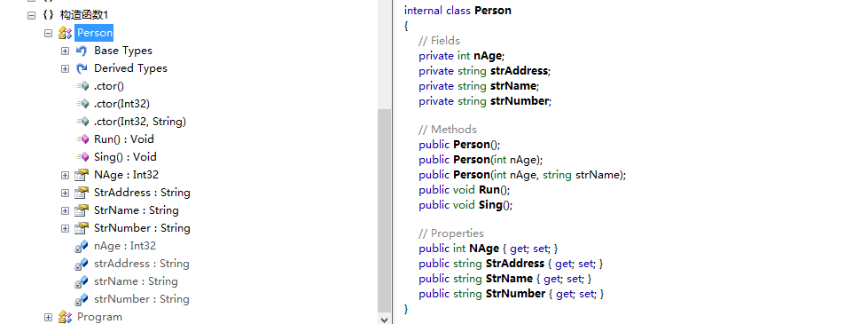
Task: Expand the StrName : String property
Action: (x=66, y=210)
